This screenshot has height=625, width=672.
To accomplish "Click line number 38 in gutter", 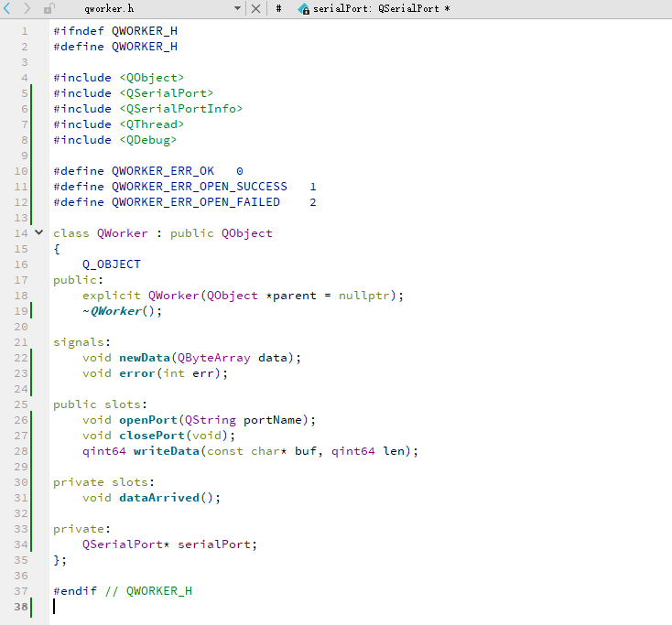I will (20, 607).
